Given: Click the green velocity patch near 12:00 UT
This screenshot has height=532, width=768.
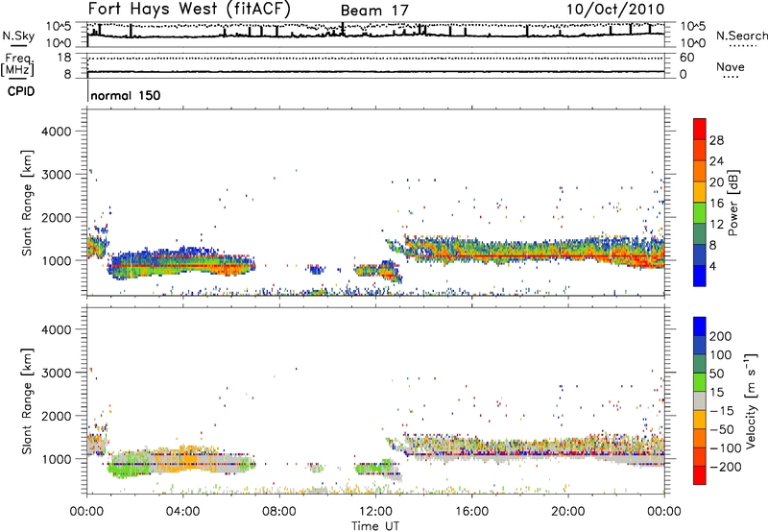Looking at the screenshot, I should click(372, 469).
